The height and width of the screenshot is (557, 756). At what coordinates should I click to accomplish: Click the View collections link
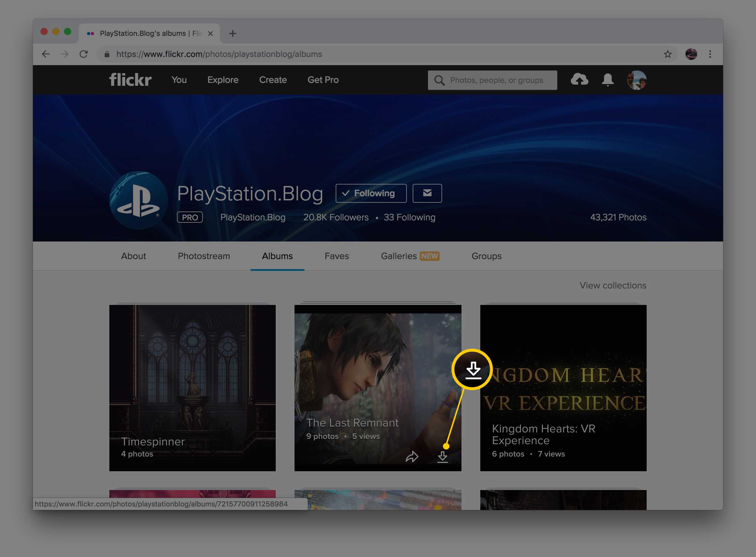613,285
